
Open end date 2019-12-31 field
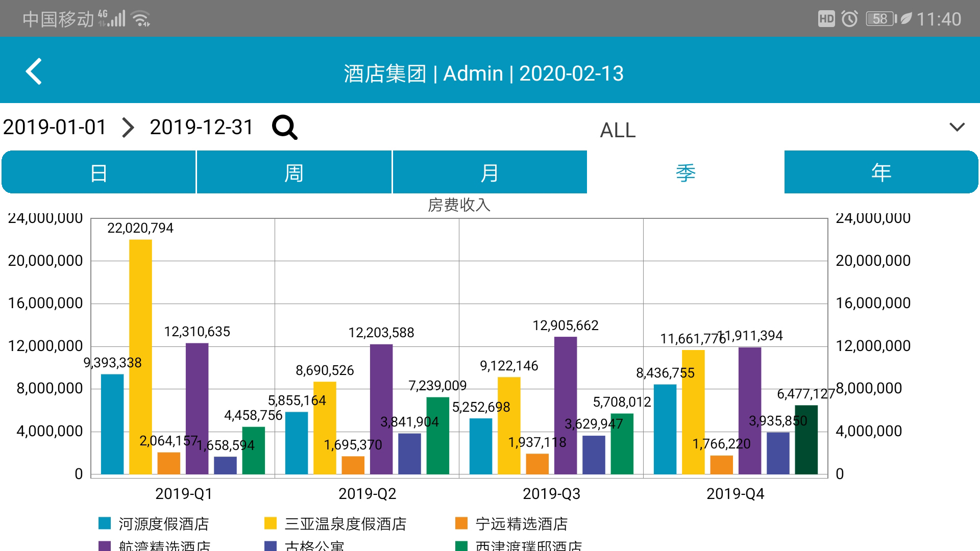pyautogui.click(x=202, y=127)
